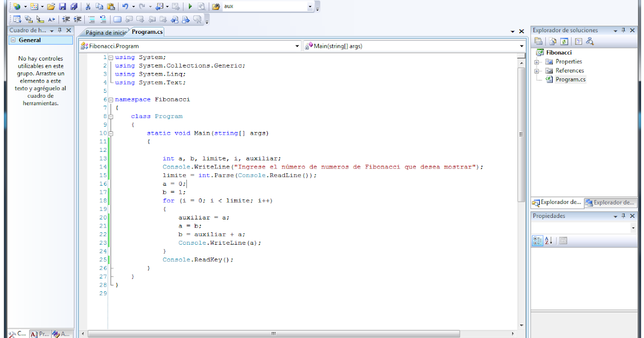Toggle alphabetical sorting in the Propiedades panel
This screenshot has height=338, width=644.
(548, 240)
